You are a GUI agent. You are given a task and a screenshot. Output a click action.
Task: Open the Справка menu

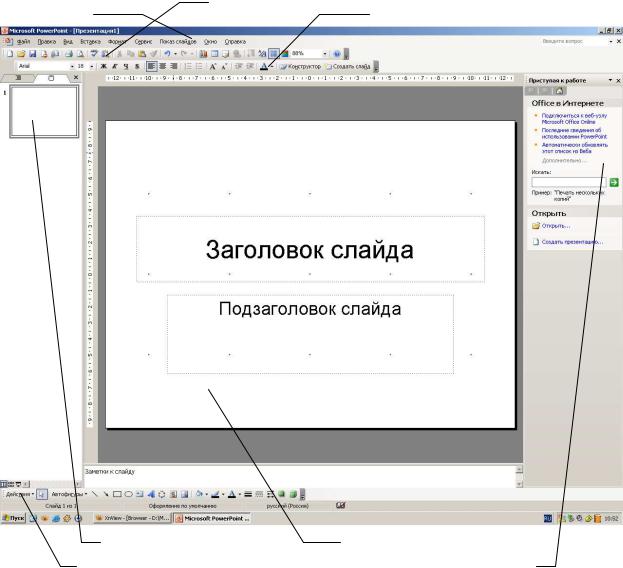click(x=235, y=41)
